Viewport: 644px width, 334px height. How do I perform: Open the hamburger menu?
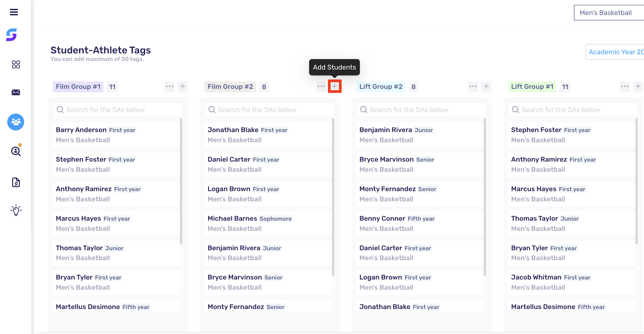pos(14,12)
